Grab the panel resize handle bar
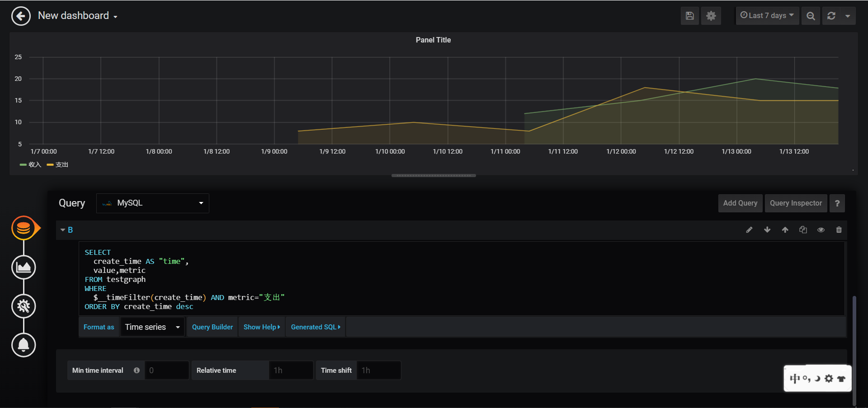Image resolution: width=868 pixels, height=408 pixels. [x=434, y=175]
